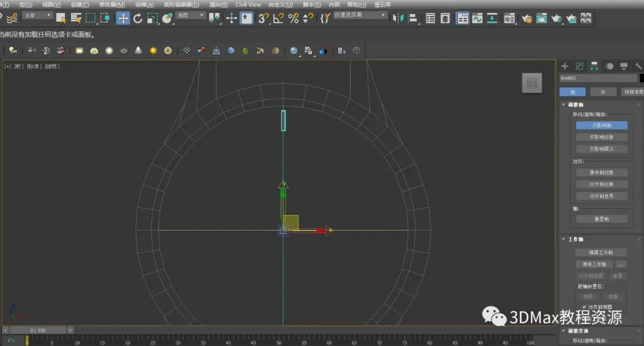Click the Select and Manipulate tool

pos(231,18)
